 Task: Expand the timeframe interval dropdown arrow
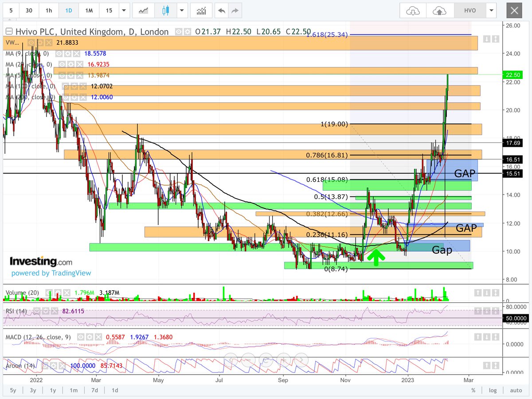coord(124,10)
